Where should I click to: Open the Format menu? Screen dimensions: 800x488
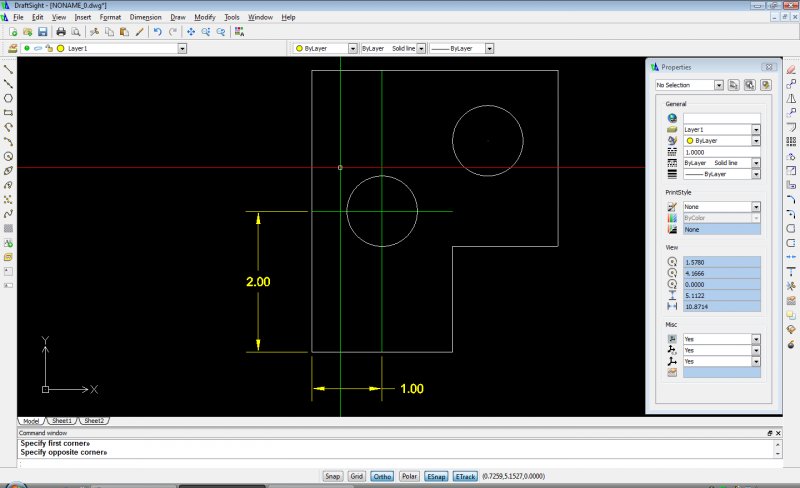[110, 17]
